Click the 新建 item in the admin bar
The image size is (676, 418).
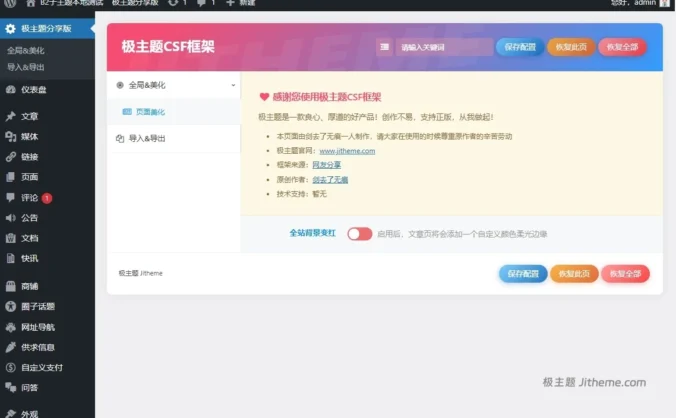(x=241, y=3)
